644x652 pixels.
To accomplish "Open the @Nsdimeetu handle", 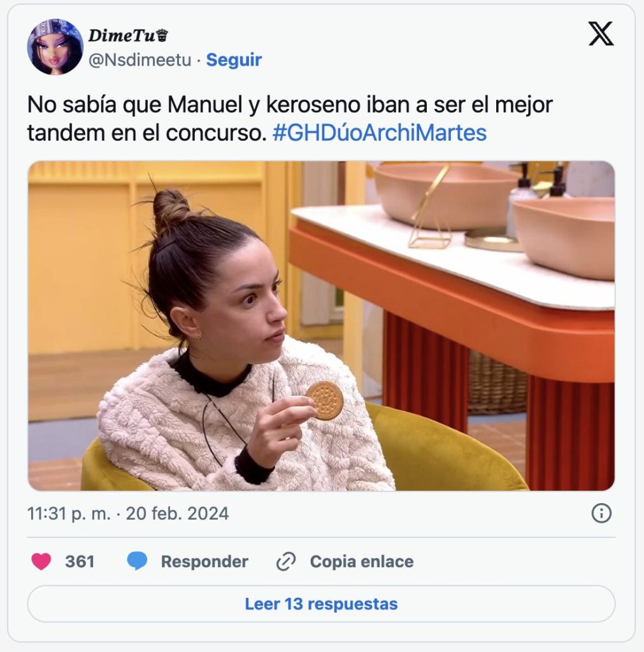I will 140,60.
